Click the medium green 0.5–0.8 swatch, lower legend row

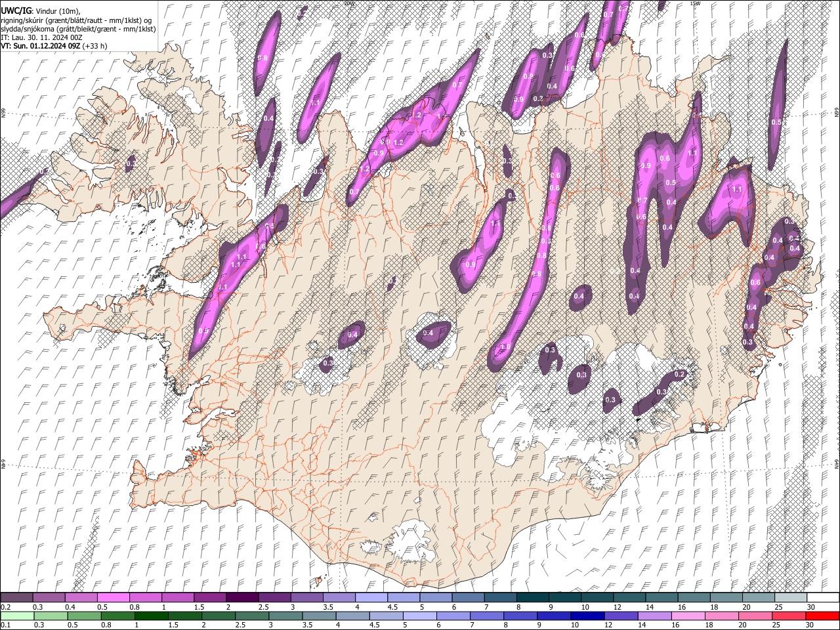[x=84, y=616]
